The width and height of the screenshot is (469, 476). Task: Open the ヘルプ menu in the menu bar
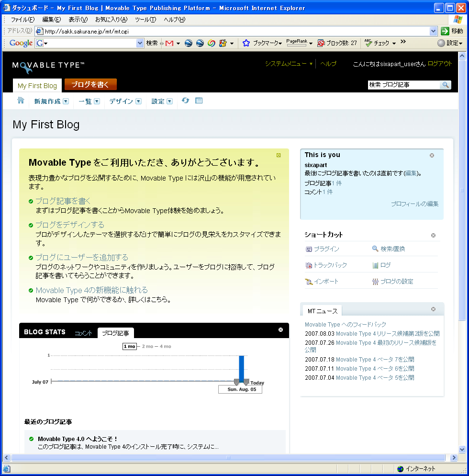(174, 20)
